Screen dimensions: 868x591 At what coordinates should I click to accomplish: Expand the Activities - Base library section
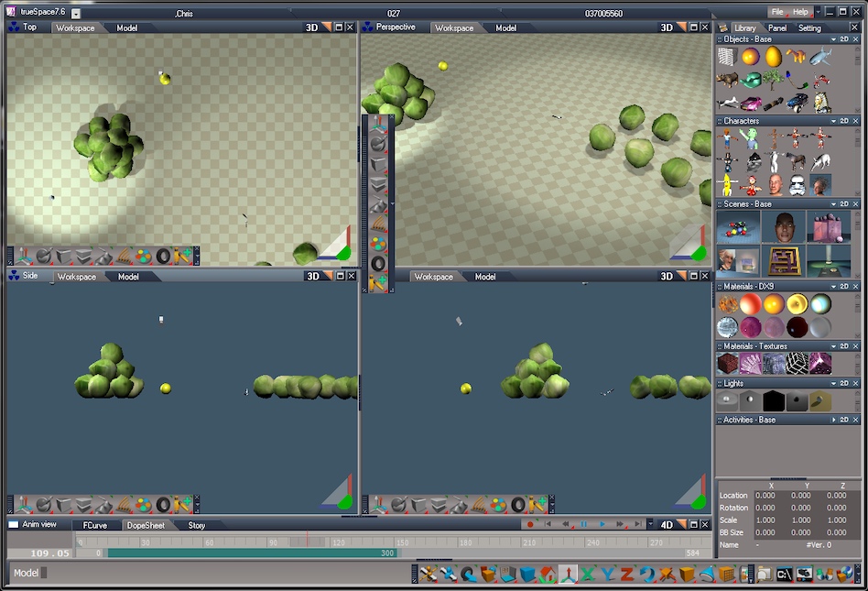[x=832, y=420]
